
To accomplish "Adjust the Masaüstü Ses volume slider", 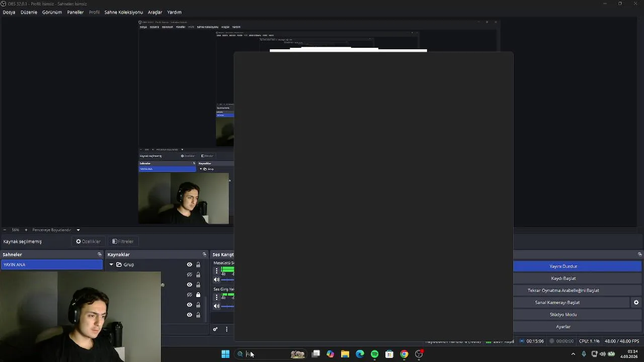I will [x=228, y=280].
